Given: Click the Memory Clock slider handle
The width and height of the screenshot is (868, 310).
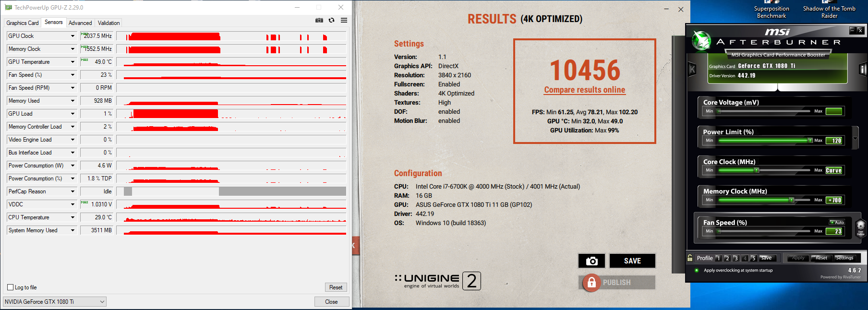Looking at the screenshot, I should click(x=791, y=200).
